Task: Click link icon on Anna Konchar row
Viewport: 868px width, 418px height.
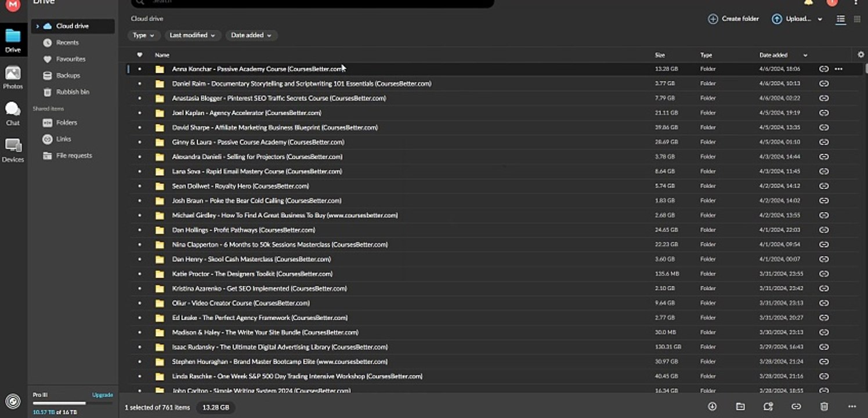Action: (824, 69)
